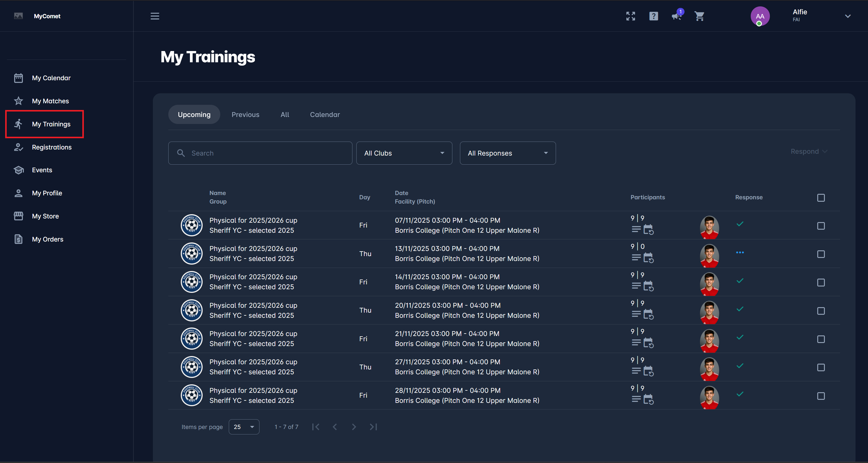Click the hamburger menu icon
Image resolution: width=868 pixels, height=463 pixels.
click(x=155, y=16)
